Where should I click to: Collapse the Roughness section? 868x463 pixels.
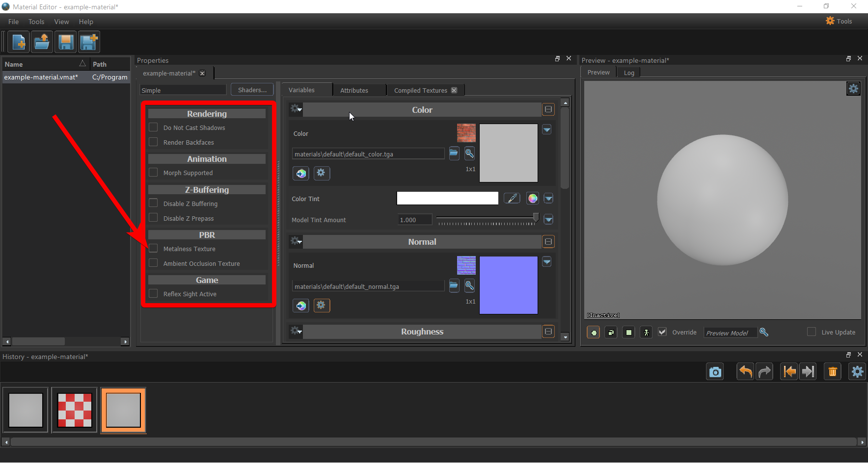548,331
